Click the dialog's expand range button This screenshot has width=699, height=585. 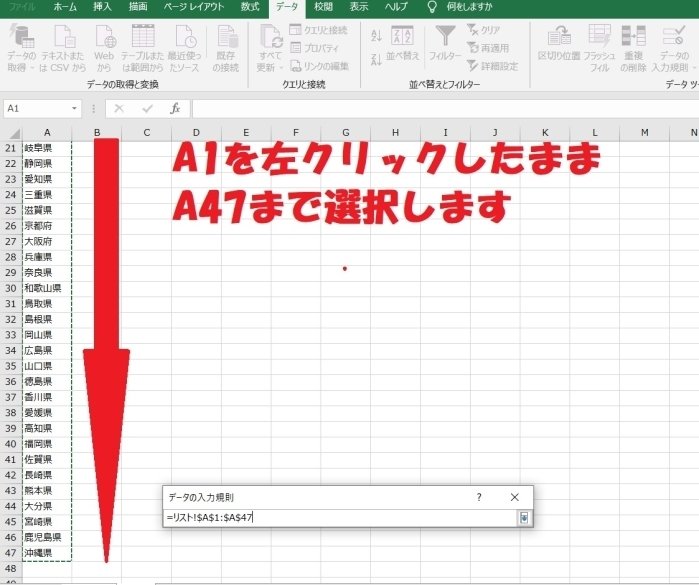point(524,518)
